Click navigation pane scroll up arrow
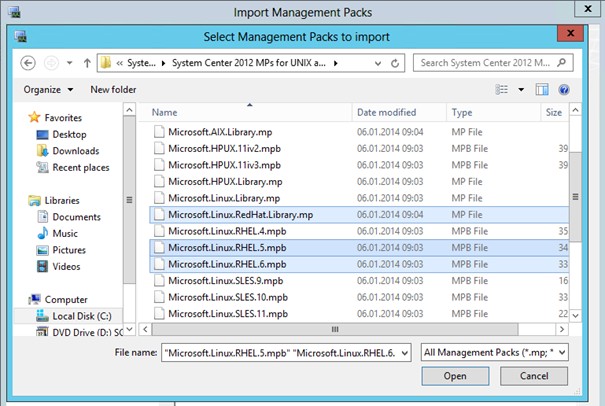The height and width of the screenshot is (406, 605). (129, 110)
